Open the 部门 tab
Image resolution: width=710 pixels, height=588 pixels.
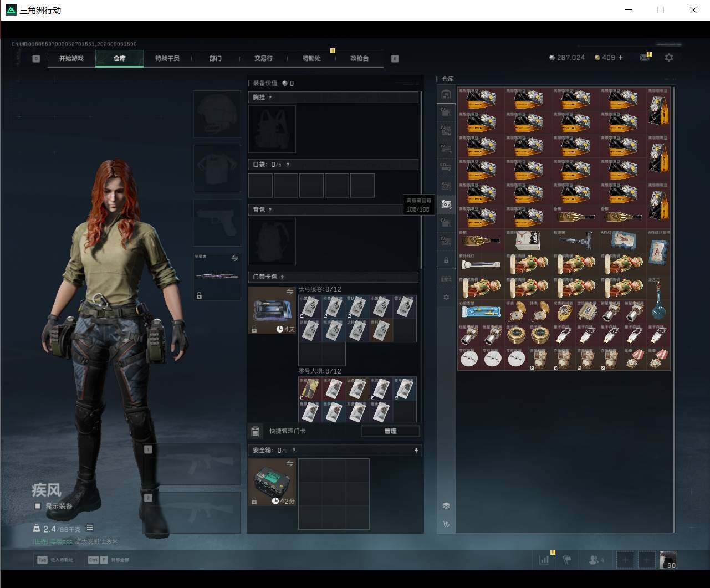coord(216,58)
